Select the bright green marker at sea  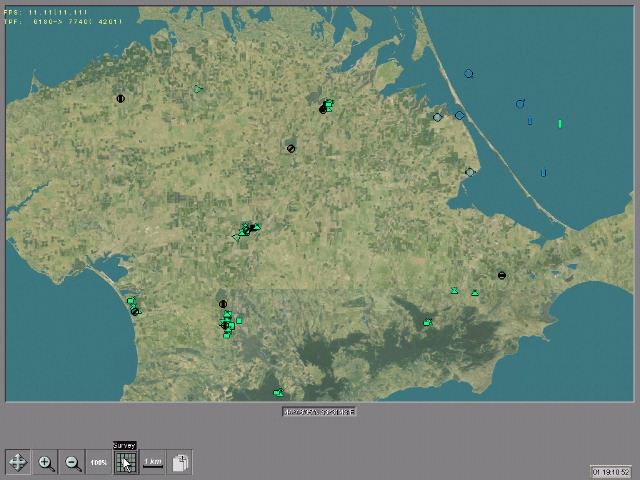click(x=559, y=124)
